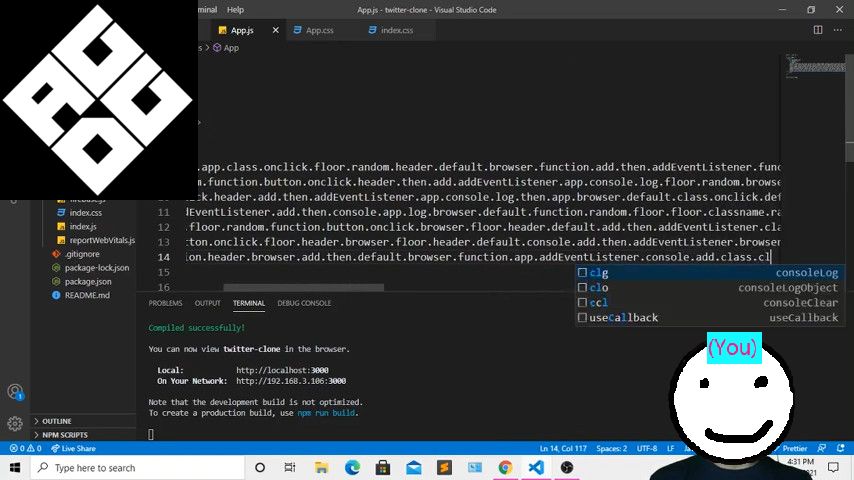Open README.md in the explorer
This screenshot has width=854, height=480.
coord(87,295)
